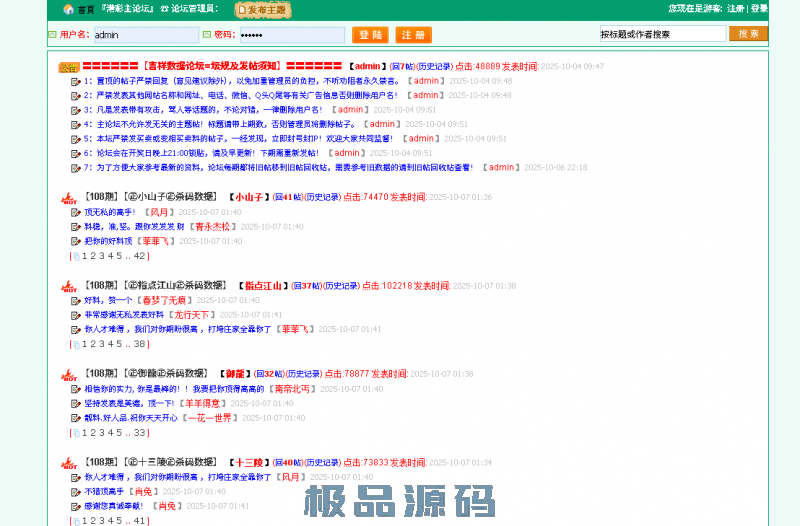This screenshot has height=526, width=800.
Task: Focus the password input field
Action: click(x=292, y=35)
